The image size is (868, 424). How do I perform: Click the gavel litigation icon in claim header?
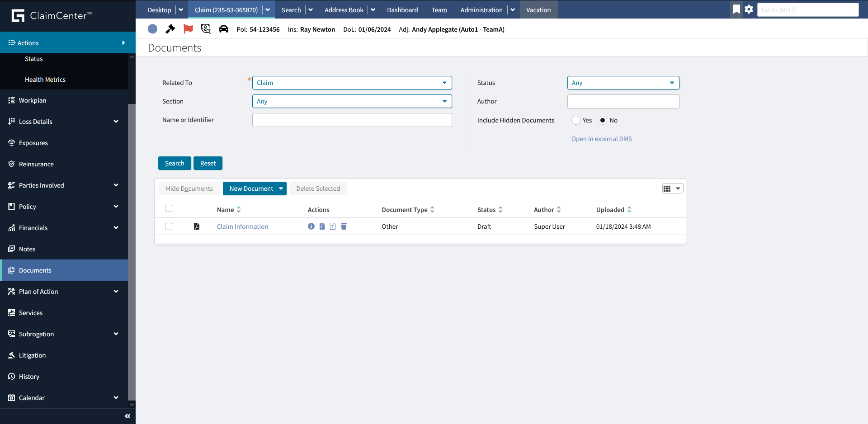[170, 29]
